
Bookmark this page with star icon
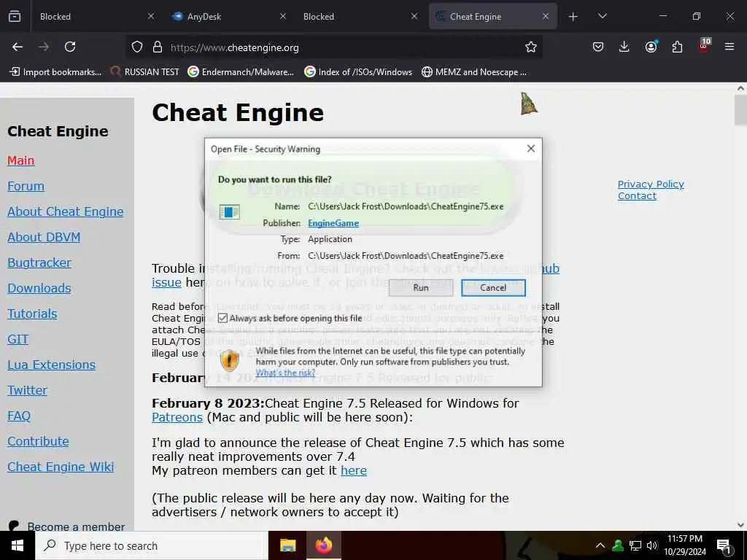click(531, 47)
